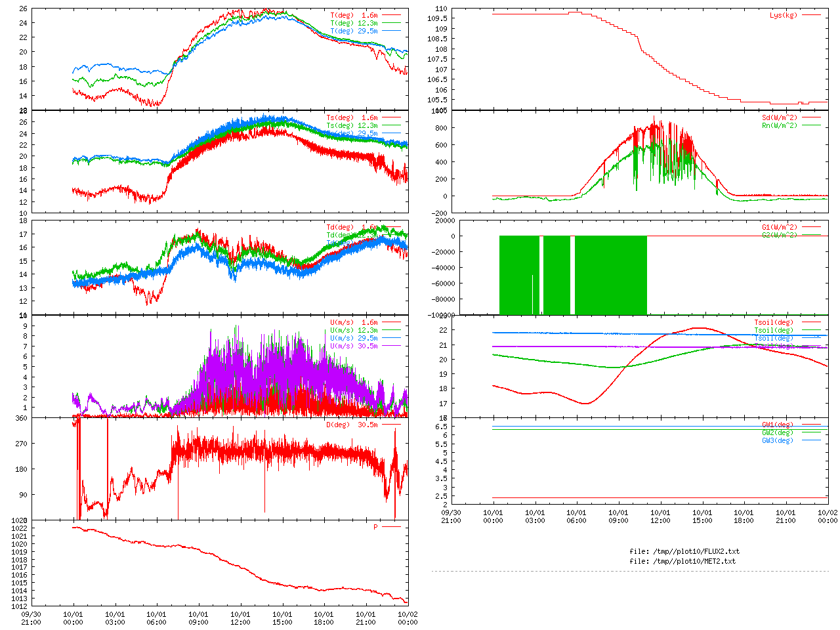This screenshot has height=630, width=840.
Task: Select the Lys(kg) legend label
Action: point(784,15)
